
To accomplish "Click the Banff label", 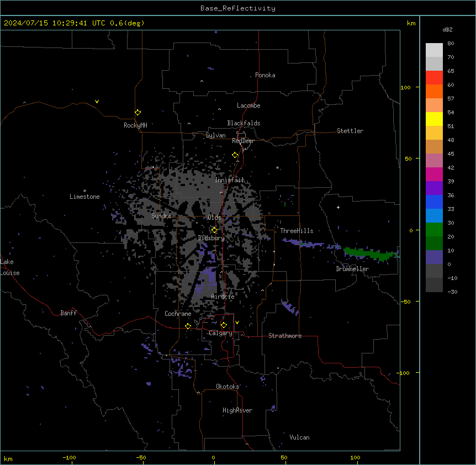I will coord(68,313).
